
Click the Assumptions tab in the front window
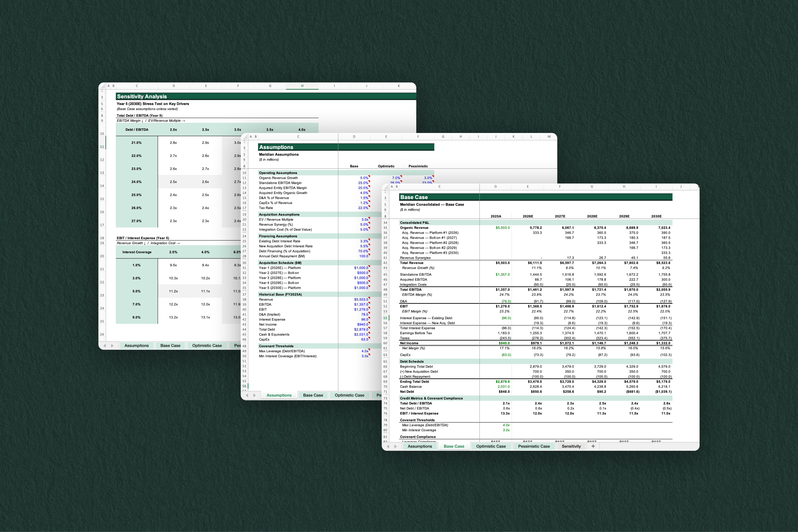click(420, 446)
